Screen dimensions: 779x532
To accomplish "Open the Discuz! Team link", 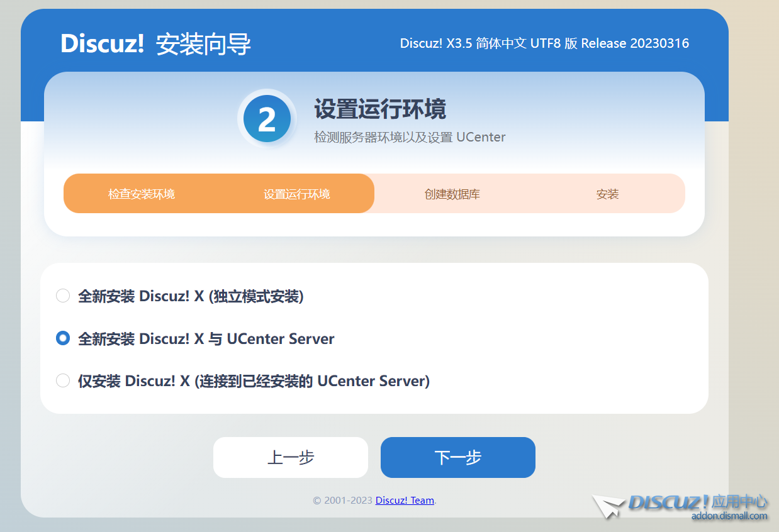I will [404, 500].
